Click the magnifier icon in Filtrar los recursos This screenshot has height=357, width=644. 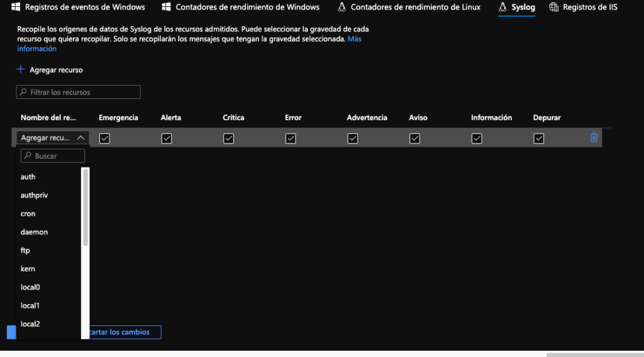[23, 92]
